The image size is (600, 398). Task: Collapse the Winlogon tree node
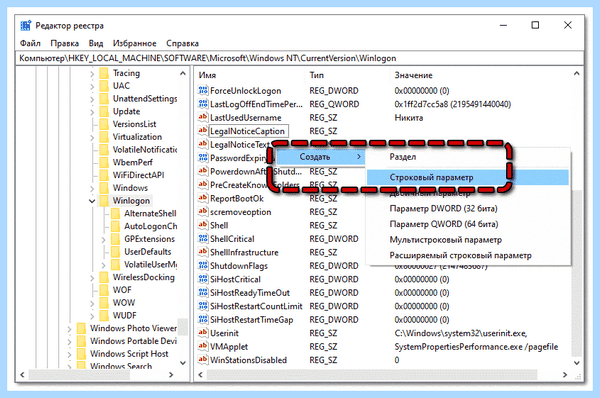coord(92,201)
